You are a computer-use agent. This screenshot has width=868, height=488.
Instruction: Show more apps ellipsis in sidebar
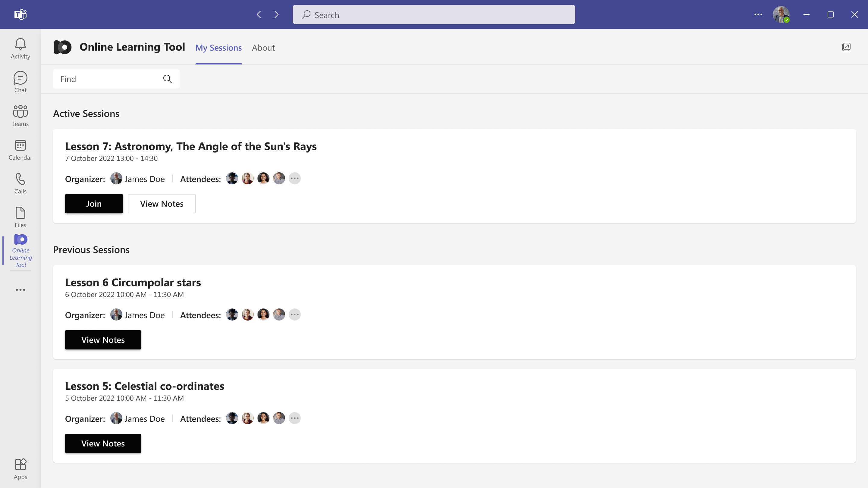tap(20, 289)
